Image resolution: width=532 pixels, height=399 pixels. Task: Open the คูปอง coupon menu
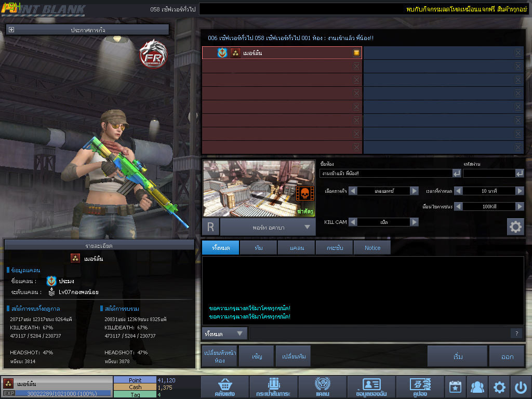click(x=420, y=387)
